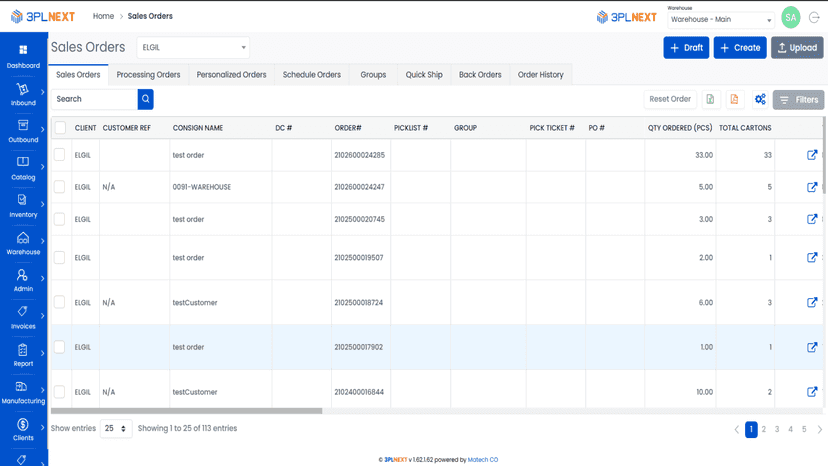This screenshot has height=466, width=828.
Task: Check the row for order 2102500018724
Action: click(x=60, y=302)
